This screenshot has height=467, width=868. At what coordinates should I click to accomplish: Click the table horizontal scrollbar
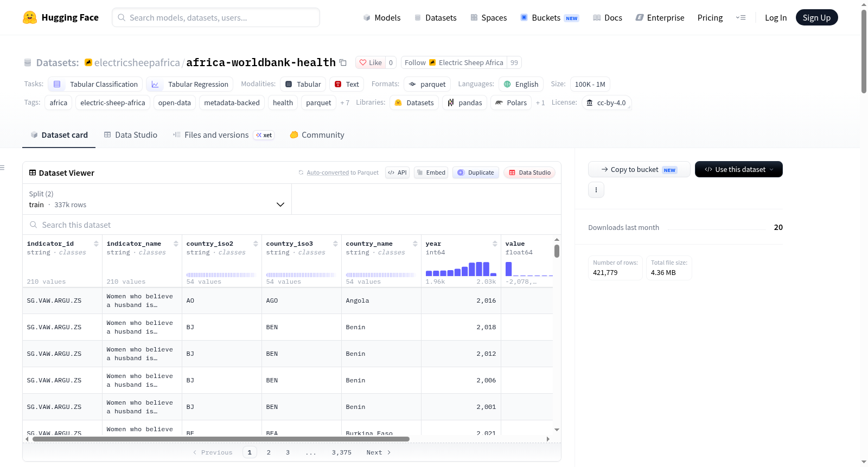[221, 439]
